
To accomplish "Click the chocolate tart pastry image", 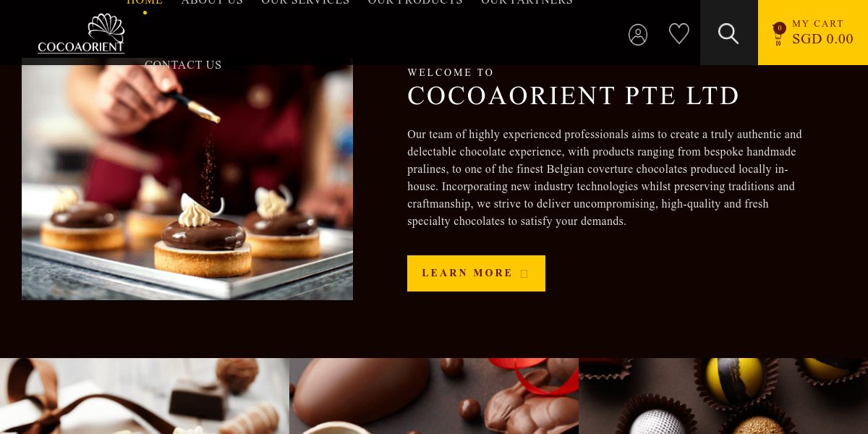I will point(187,179).
